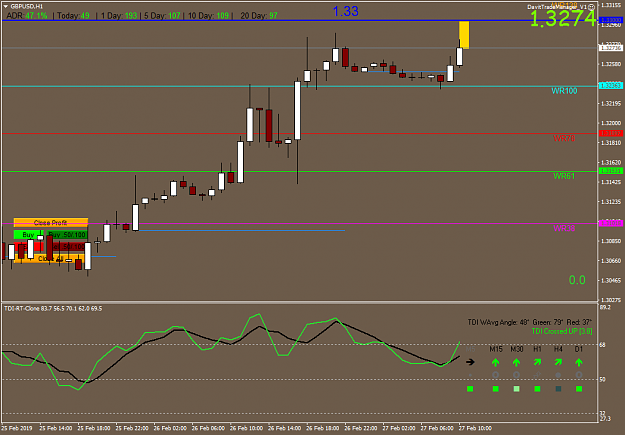Click the blue 1.33 level label
Screen dimensions: 625x435
346,11
